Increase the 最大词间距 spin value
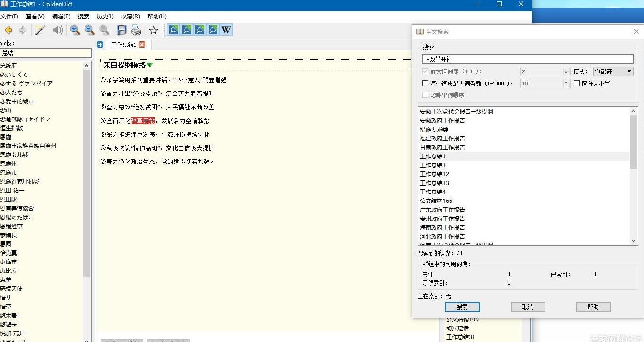Viewport: 644px width, 342px height. 566,70
